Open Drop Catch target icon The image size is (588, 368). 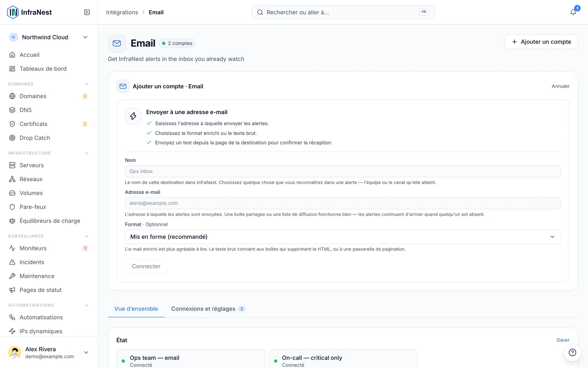(x=12, y=138)
